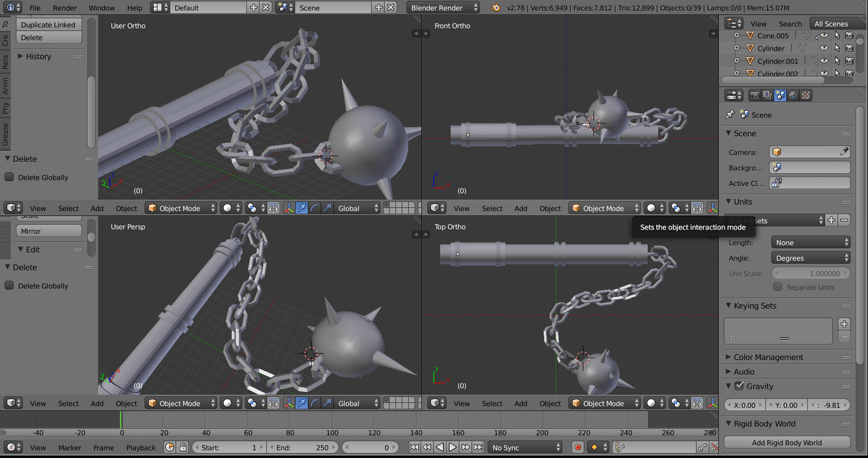Click the End frame field showing 250
This screenshot has width=868, height=458.
(302, 447)
